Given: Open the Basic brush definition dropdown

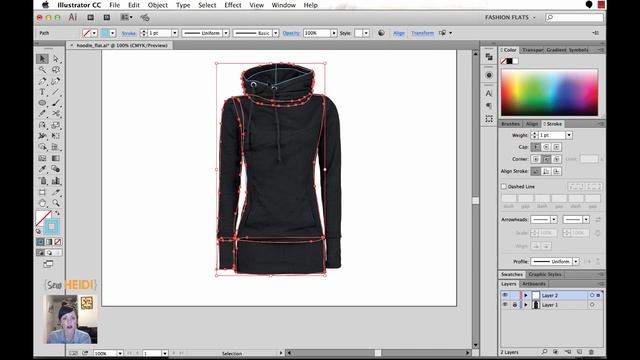Looking at the screenshot, I should point(276,33).
